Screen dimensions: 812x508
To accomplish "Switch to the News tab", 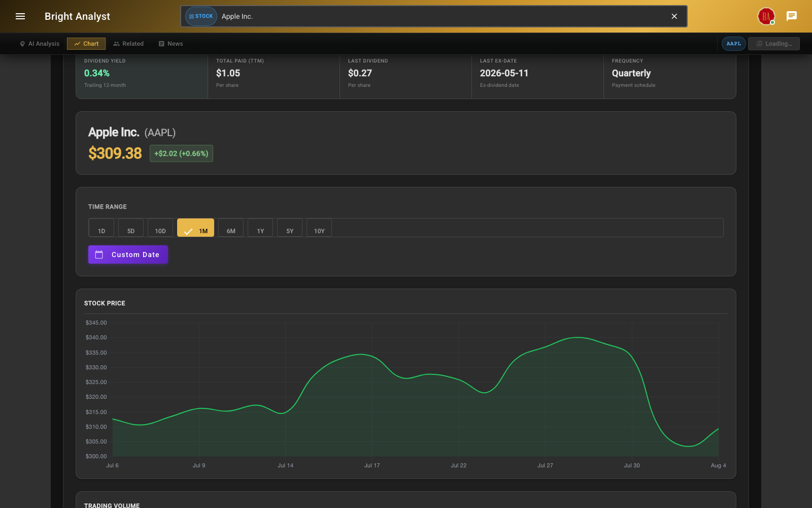I will pos(171,44).
